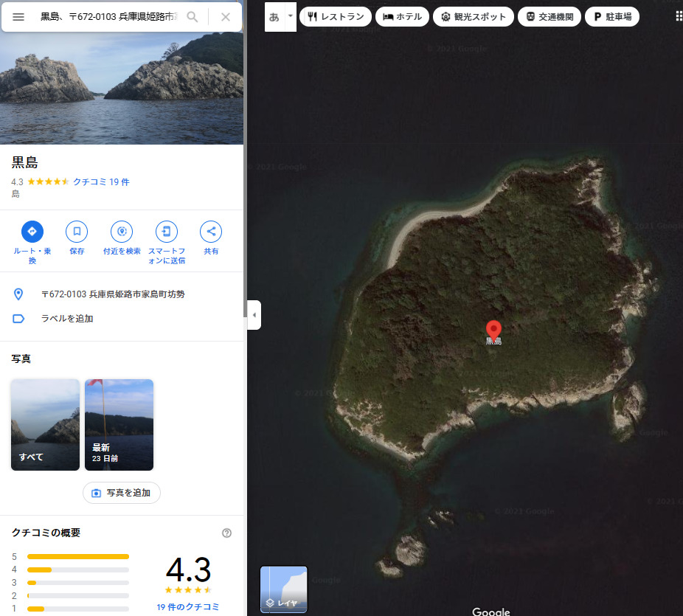Search nearby with 付近を検索 icon
The width and height of the screenshot is (683, 616).
(x=122, y=232)
